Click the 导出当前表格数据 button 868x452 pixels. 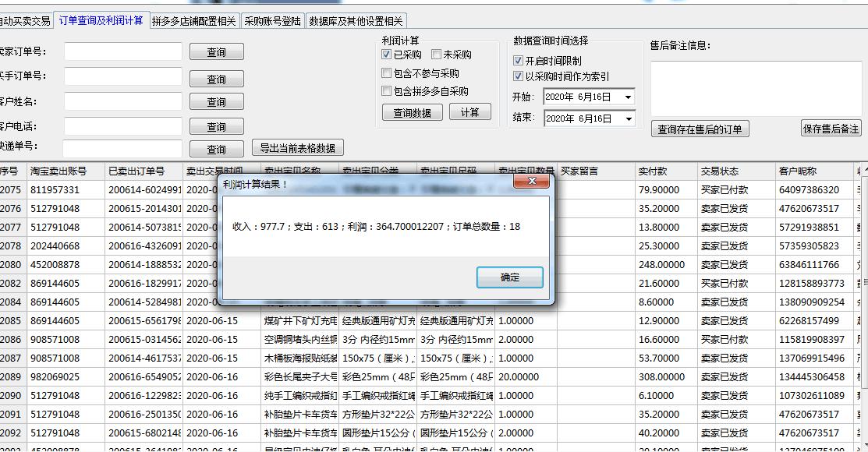click(298, 147)
